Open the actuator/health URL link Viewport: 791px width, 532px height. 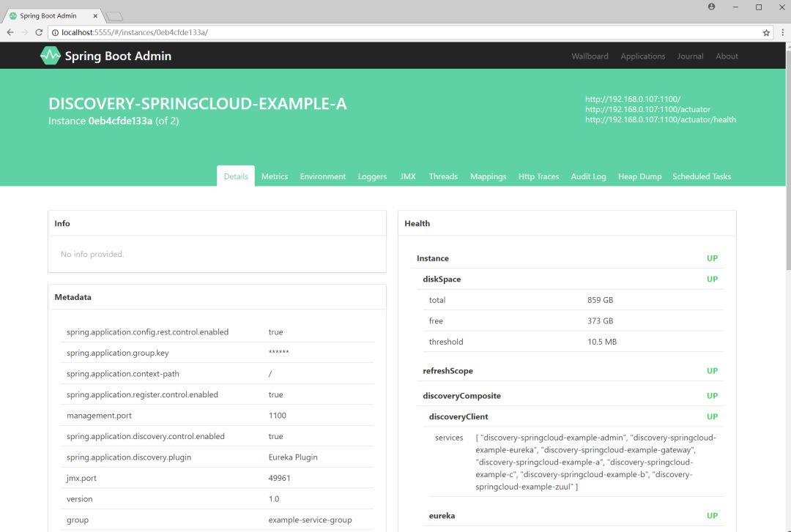click(x=661, y=119)
